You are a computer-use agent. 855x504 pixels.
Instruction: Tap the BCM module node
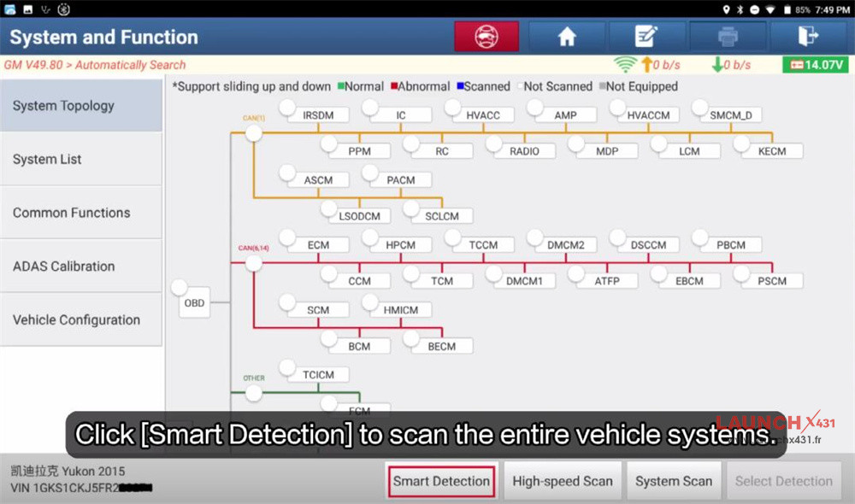point(358,345)
